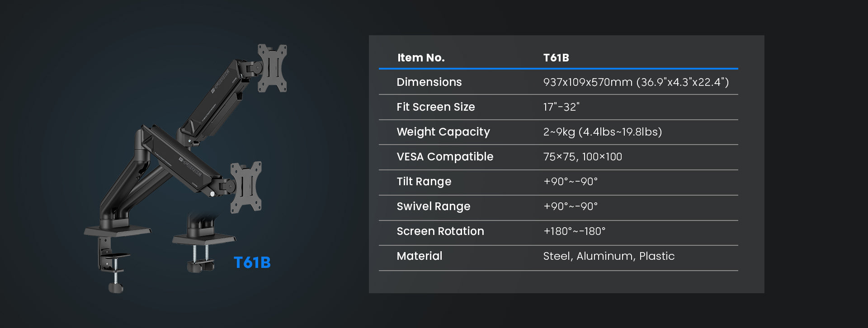This screenshot has width=868, height=328.
Task: Select the Swivel Range label
Action: [433, 206]
